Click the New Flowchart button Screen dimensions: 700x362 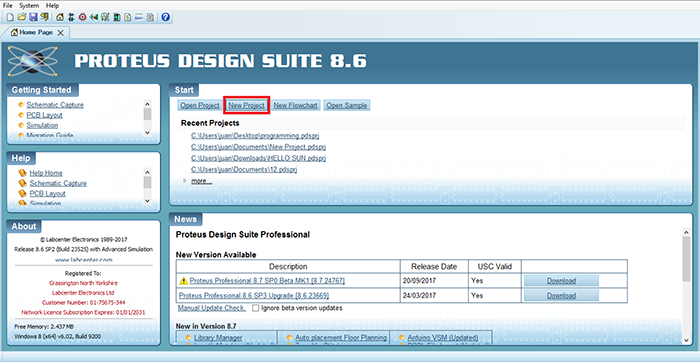point(296,105)
